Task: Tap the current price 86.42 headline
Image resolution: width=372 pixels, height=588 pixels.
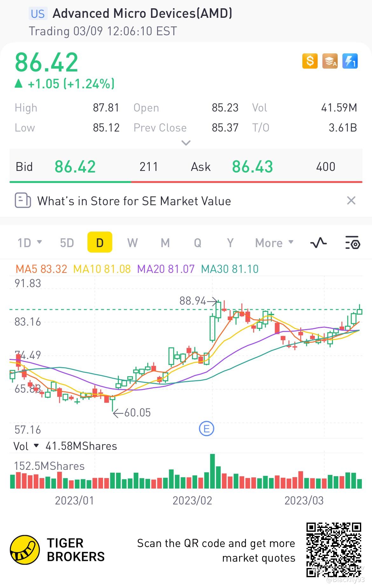Action: [x=46, y=62]
